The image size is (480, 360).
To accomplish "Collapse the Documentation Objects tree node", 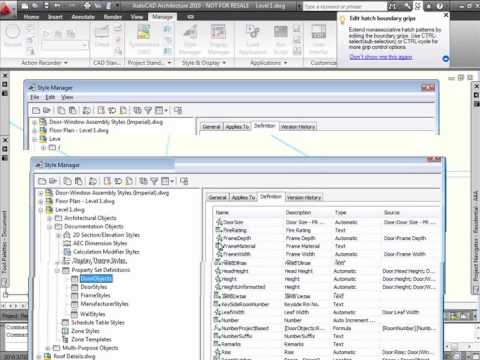I will 49,227.
